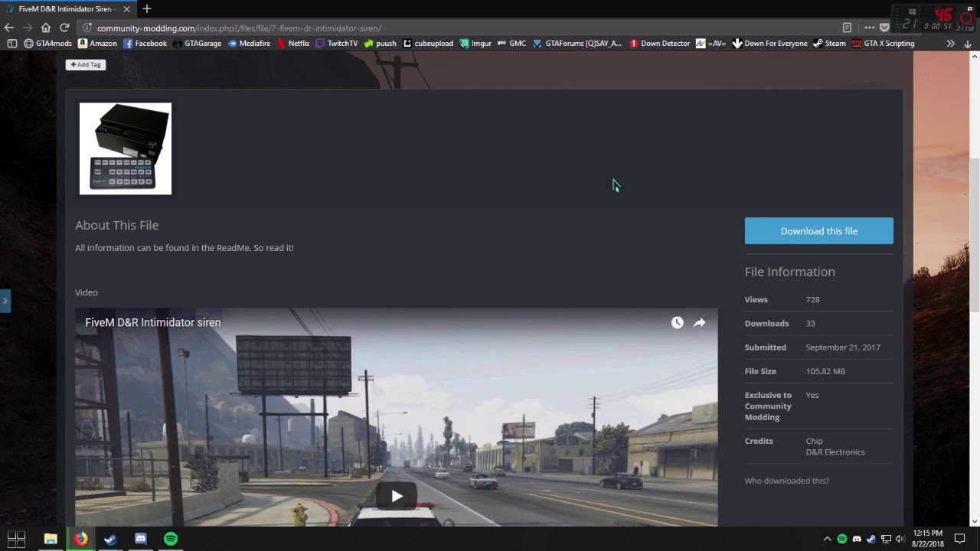Open Steam from the taskbar
Viewport: 980px width, 551px height.
click(110, 539)
